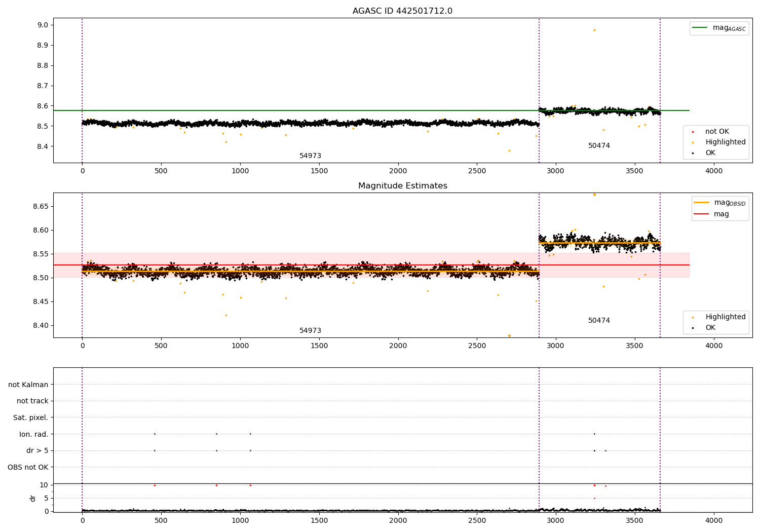The image size is (760, 532).
Task: Click the OK entry in the middle plot legend
Action: tap(710, 328)
